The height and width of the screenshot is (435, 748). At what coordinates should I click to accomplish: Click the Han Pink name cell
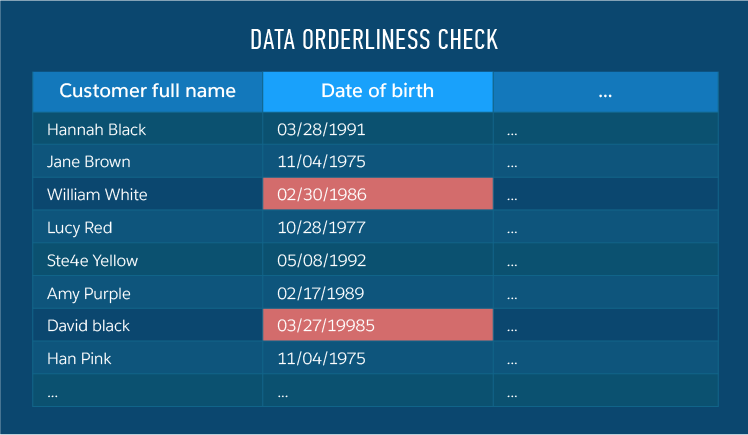[81, 359]
